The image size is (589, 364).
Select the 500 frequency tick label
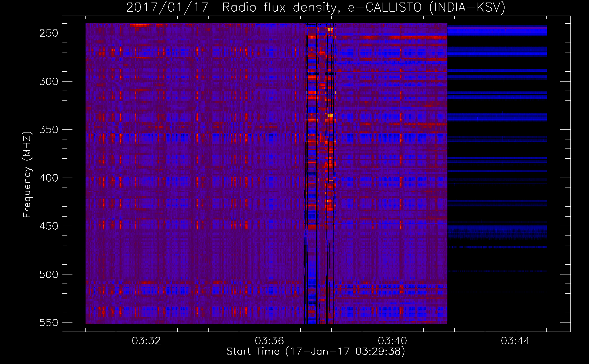pyautogui.click(x=49, y=274)
